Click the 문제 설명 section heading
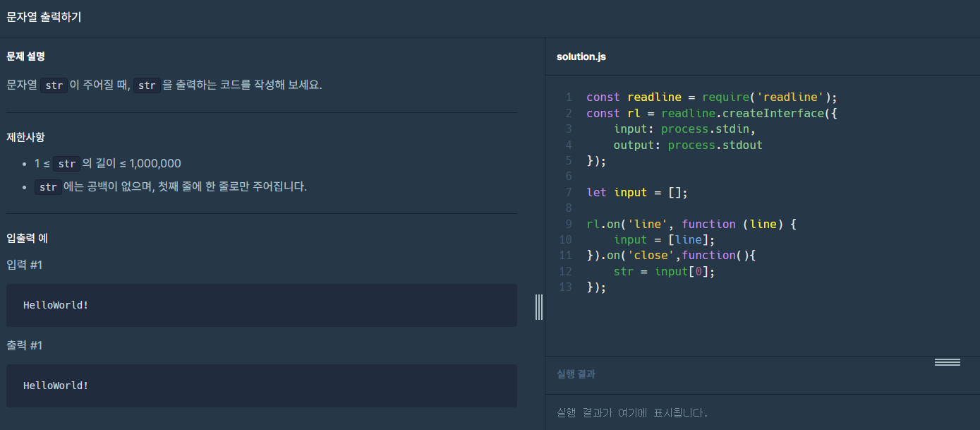 click(25, 56)
